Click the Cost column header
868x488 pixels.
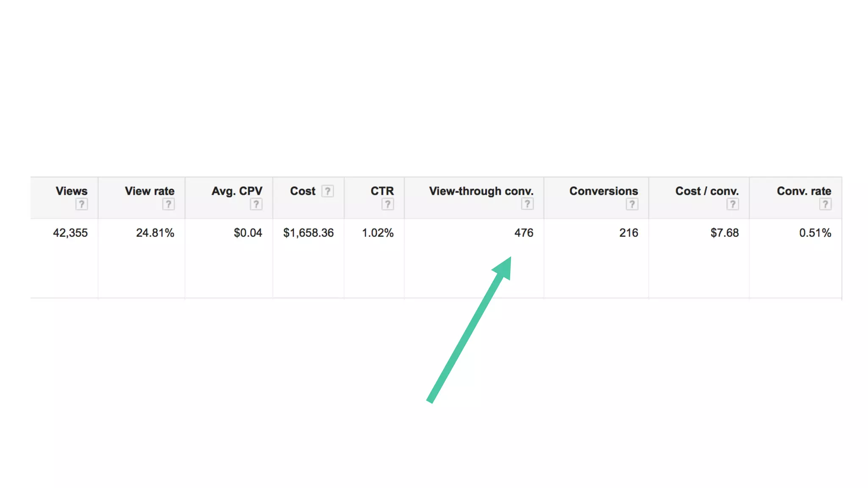click(x=303, y=191)
